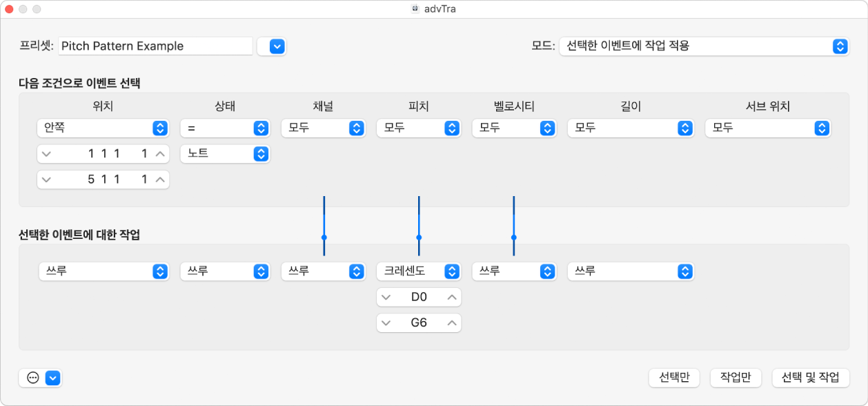Open the 벨로시티 condition popup
Viewport: 868px width, 406px height.
tap(513, 128)
